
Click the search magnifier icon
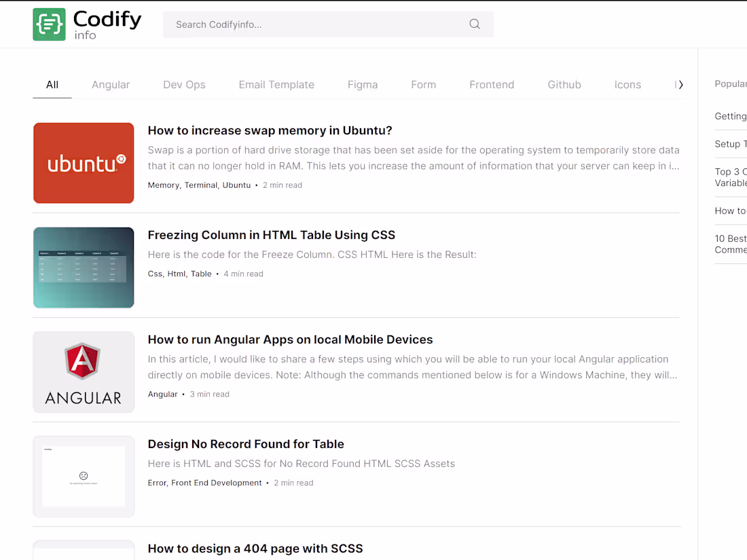(474, 24)
